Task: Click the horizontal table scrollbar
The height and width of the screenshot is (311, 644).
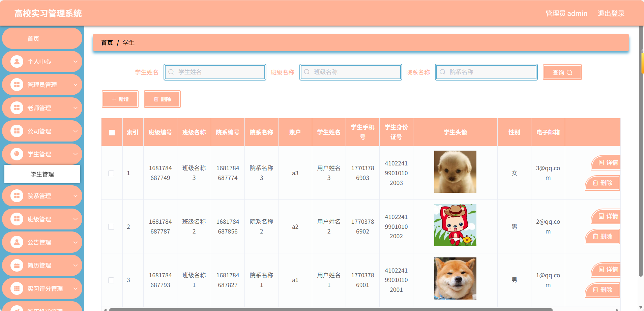Action: click(x=330, y=309)
